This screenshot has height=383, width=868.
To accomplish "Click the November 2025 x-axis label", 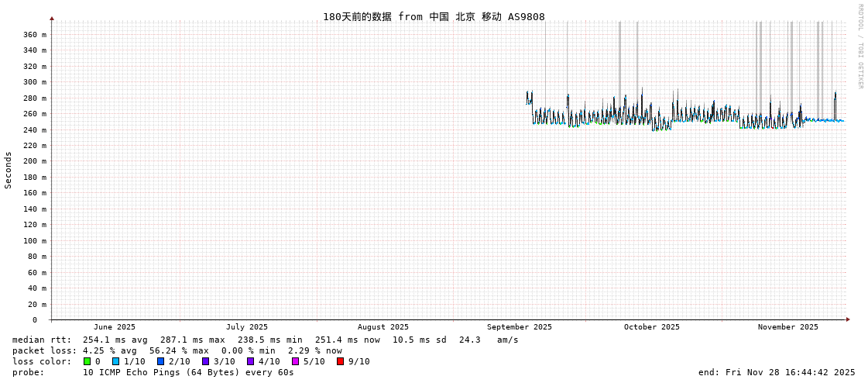I will (787, 327).
